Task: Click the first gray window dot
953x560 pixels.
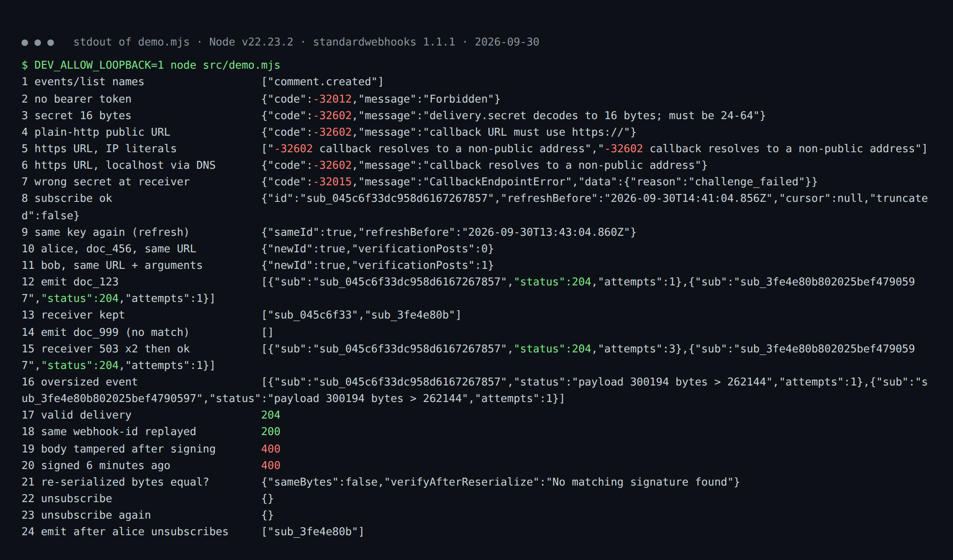Action: [x=25, y=43]
